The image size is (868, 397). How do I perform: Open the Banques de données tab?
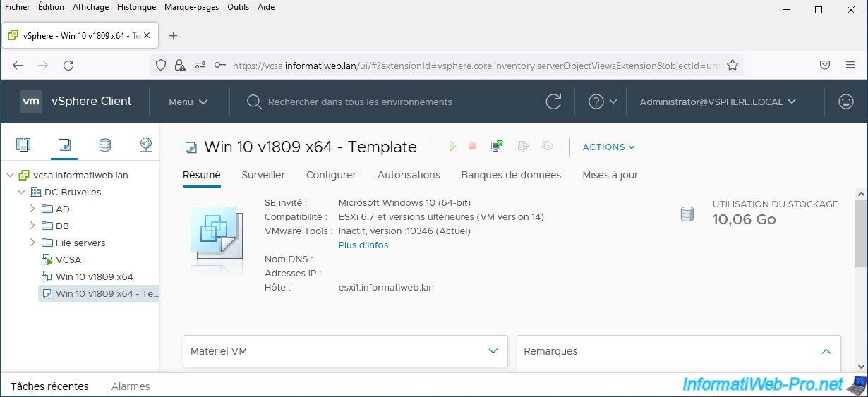pyautogui.click(x=511, y=175)
